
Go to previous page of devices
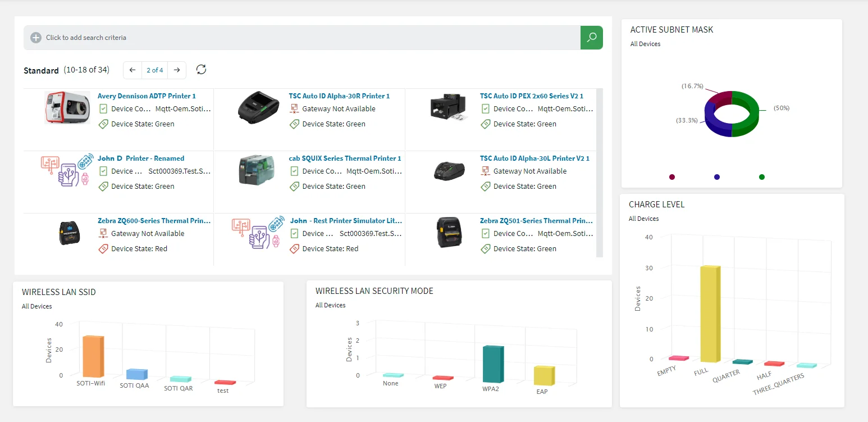(x=133, y=70)
